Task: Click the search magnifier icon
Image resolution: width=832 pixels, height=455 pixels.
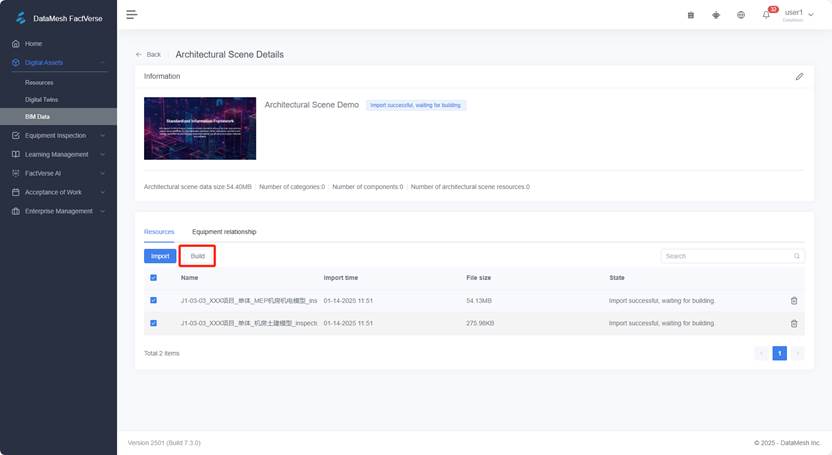Action: pos(797,256)
